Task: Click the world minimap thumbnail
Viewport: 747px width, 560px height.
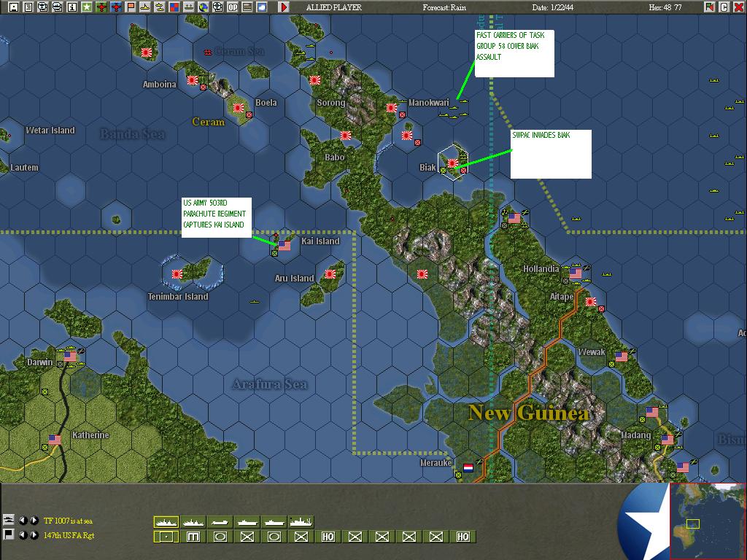Action: pyautogui.click(x=708, y=521)
